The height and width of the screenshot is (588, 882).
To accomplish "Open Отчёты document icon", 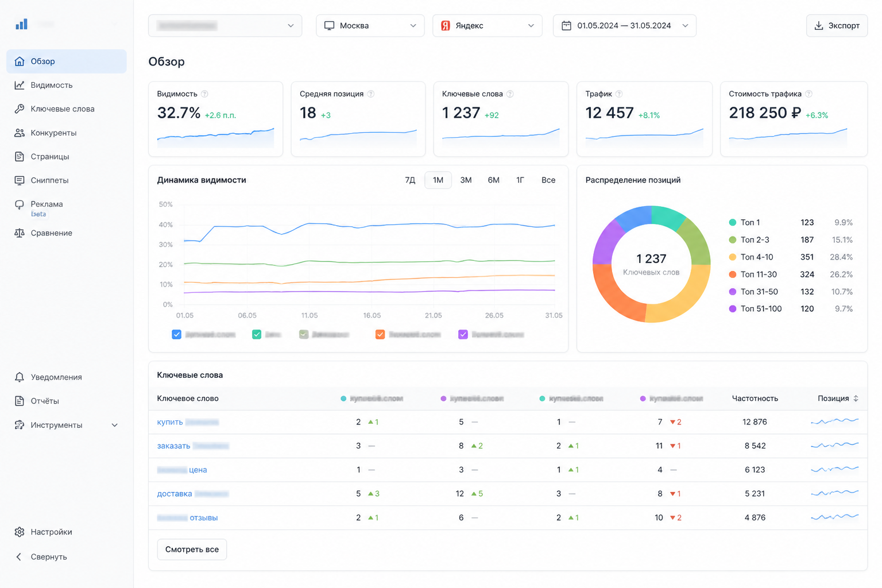I will pyautogui.click(x=20, y=401).
